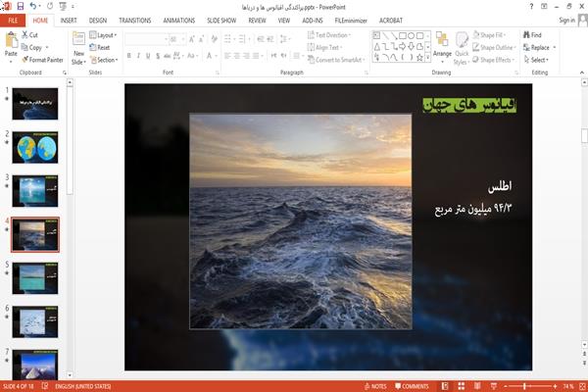Click the Redo icon in title bar
This screenshot has height=392, width=588.
point(50,6)
